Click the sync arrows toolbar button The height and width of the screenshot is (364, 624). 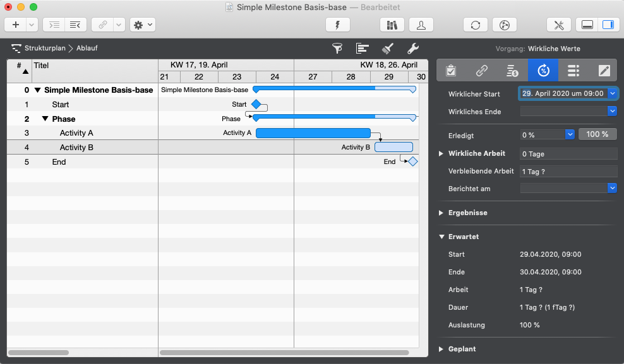click(x=475, y=25)
